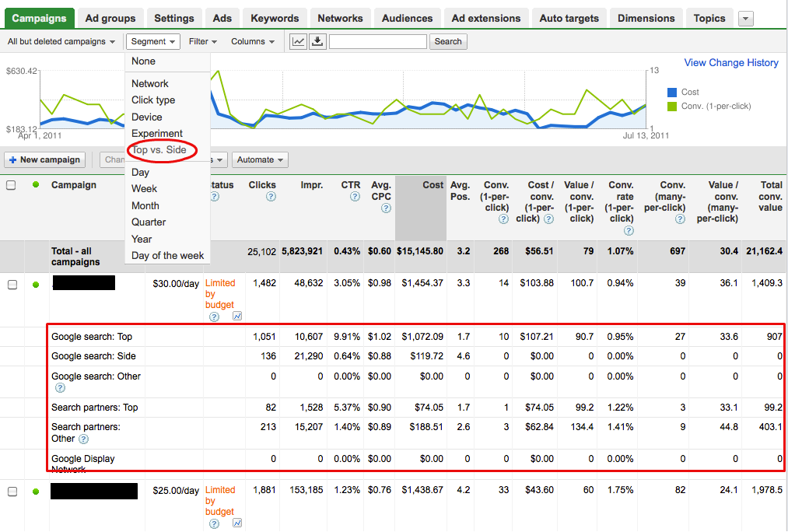Screen dimensions: 788x532
Task: Select Top vs. Side segment
Action: point(159,150)
